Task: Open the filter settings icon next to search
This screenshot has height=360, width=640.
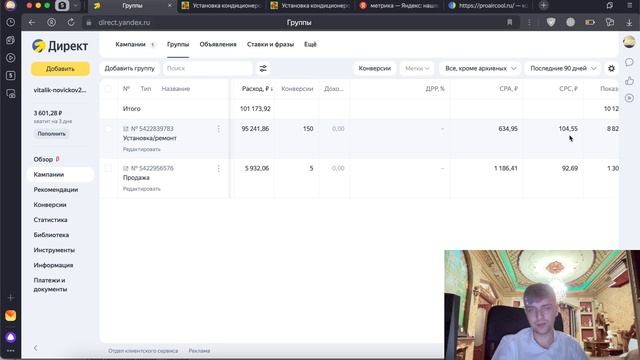Action: point(263,69)
